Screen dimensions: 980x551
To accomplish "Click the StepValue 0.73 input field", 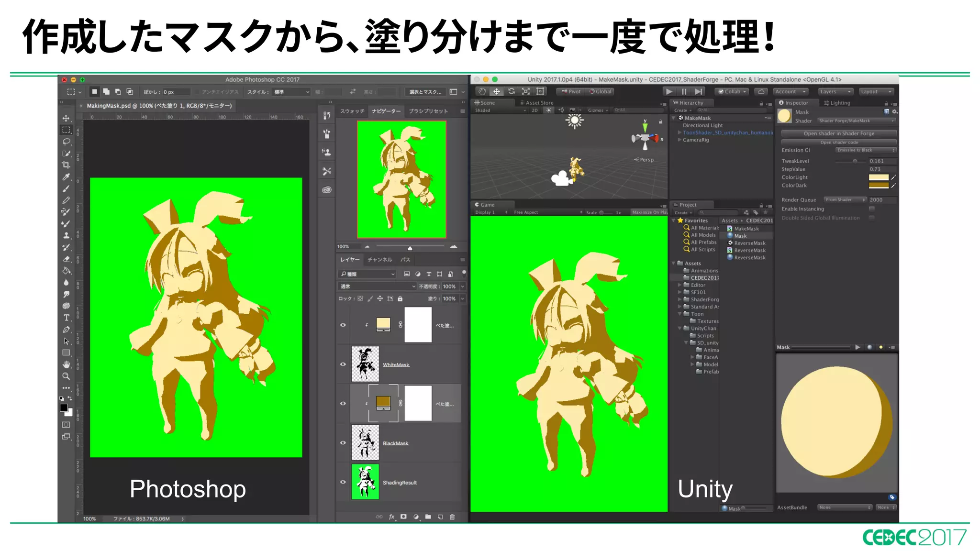I will pos(882,169).
